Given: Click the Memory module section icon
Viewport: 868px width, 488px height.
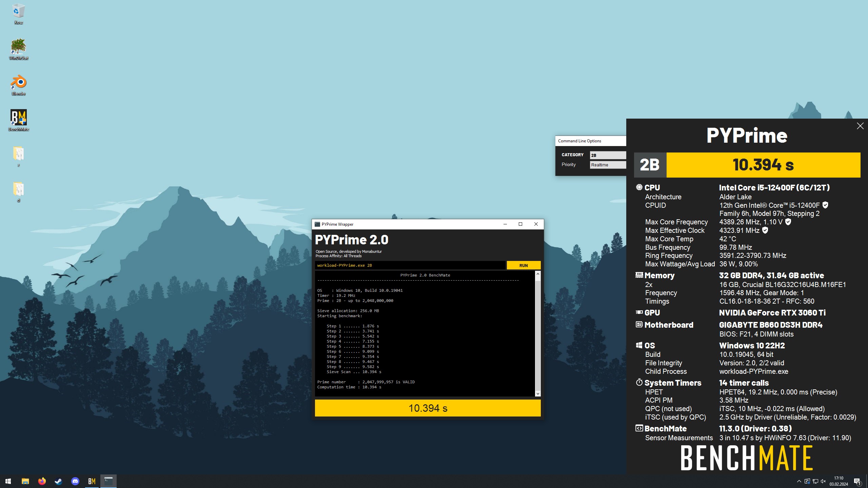Looking at the screenshot, I should point(639,275).
